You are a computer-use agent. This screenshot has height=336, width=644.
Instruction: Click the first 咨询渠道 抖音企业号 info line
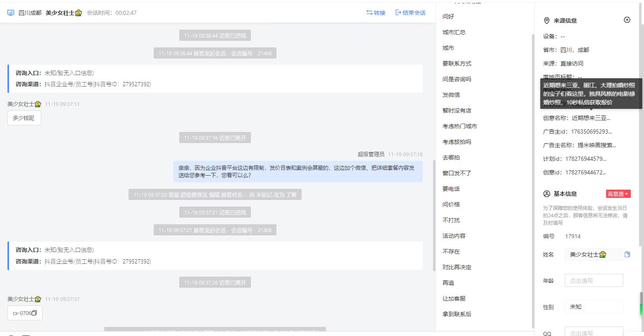click(x=83, y=84)
